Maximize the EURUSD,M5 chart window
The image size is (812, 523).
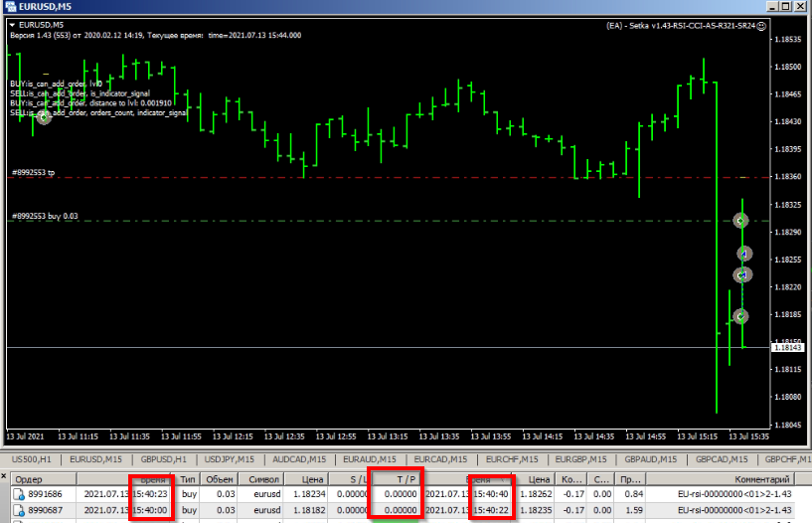point(786,6)
